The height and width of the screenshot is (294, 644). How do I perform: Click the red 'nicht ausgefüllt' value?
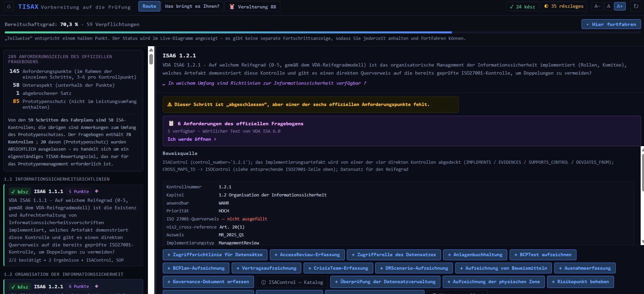247,219
